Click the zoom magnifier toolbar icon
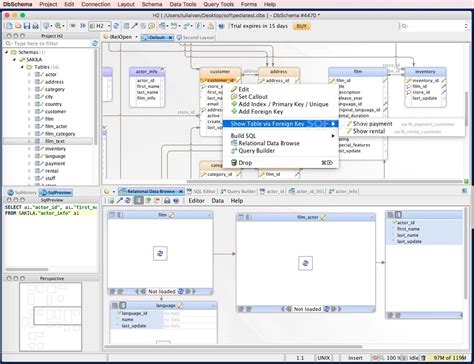Screen dimensions: 474x364 [58, 26]
